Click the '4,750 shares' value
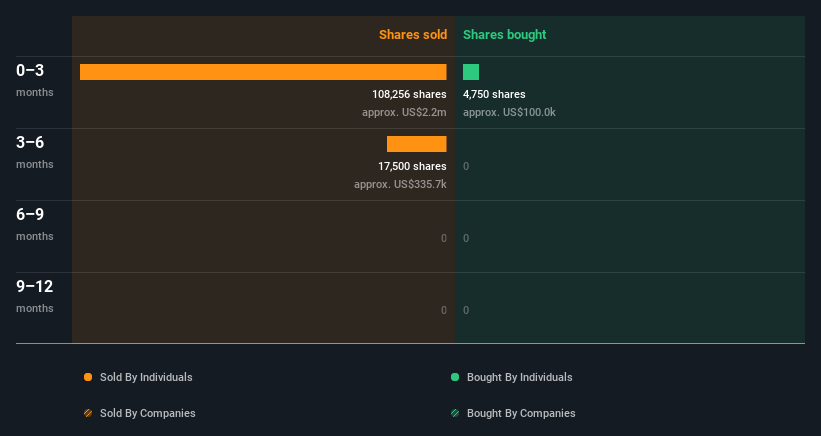 click(494, 94)
